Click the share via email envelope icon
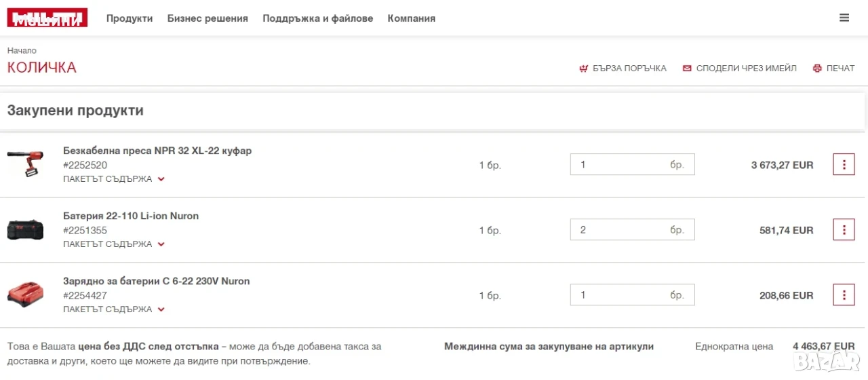This screenshot has height=380, width=868. pyautogui.click(x=687, y=69)
